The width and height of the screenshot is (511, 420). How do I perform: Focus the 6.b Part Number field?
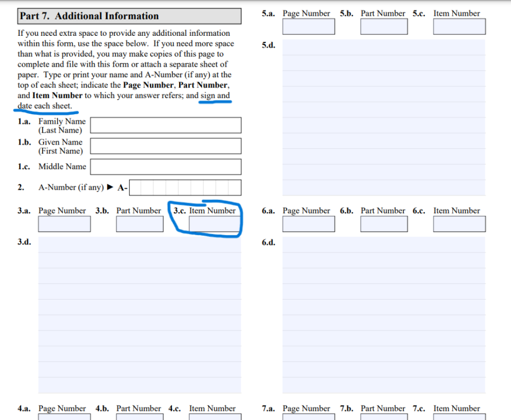(383, 224)
